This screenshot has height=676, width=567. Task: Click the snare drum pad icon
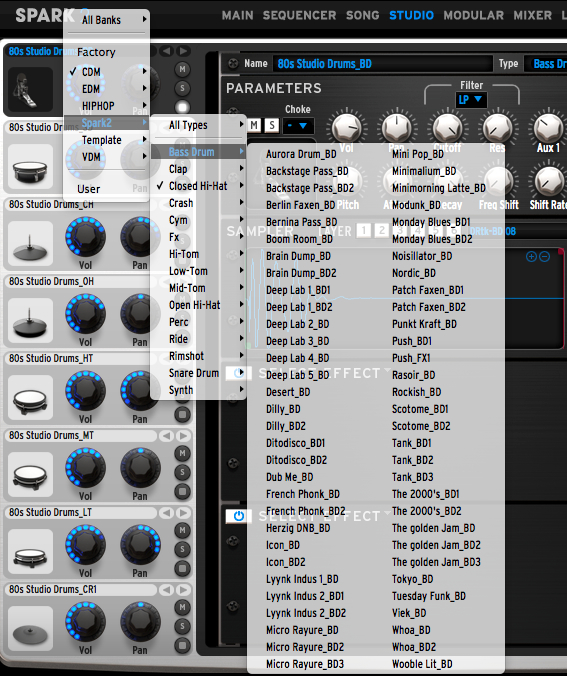pos(30,167)
